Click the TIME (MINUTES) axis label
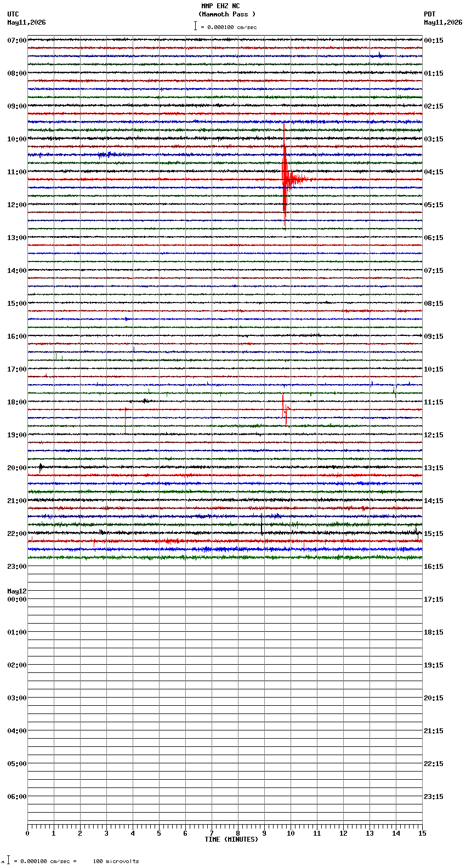 coord(231,840)
